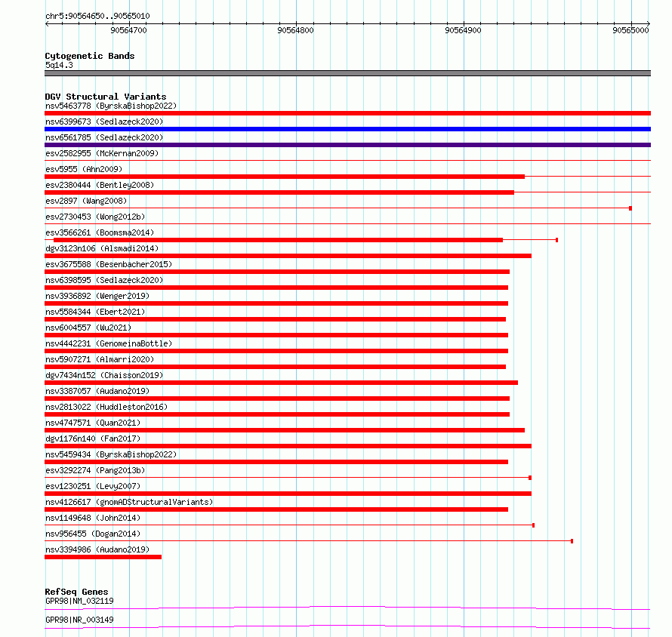Open variant nsv3936892 (Wenger2019) label

click(97, 296)
